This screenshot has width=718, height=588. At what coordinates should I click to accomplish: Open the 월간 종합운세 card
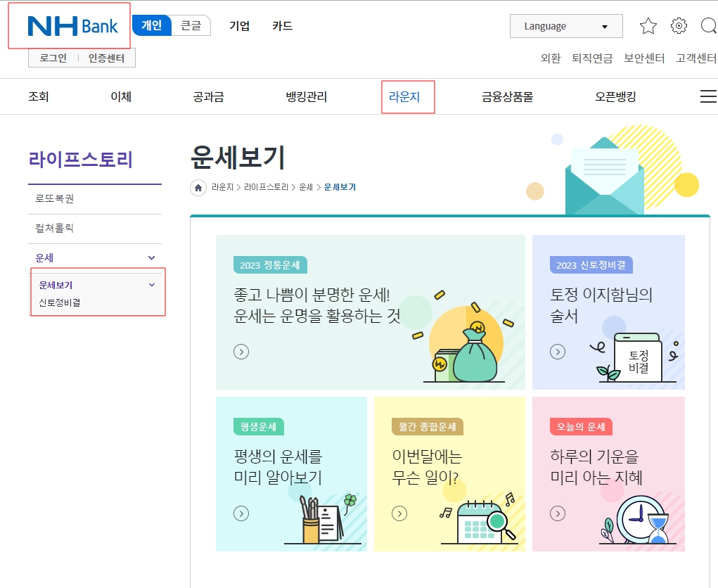tap(449, 474)
